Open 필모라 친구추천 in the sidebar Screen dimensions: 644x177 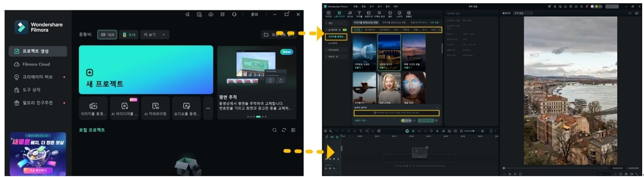[37, 102]
